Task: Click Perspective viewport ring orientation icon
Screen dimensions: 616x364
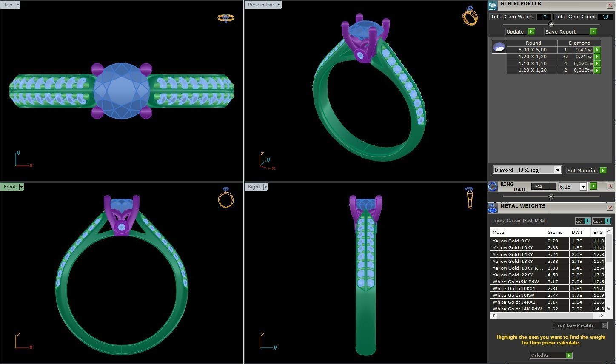Action: (470, 15)
